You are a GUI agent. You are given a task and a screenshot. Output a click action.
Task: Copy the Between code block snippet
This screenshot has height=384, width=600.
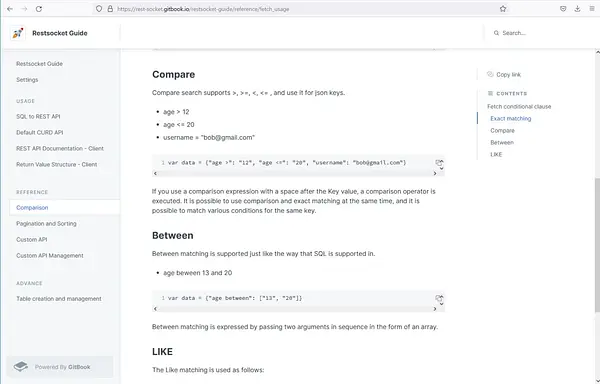pyautogui.click(x=439, y=298)
